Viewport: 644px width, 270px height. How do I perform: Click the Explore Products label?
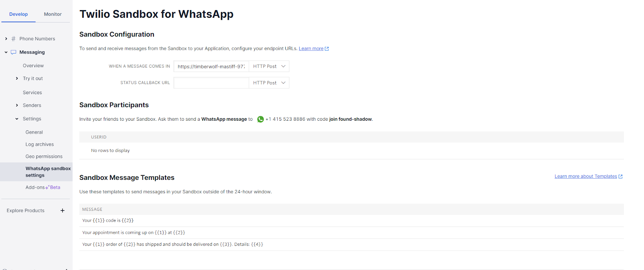(25, 210)
